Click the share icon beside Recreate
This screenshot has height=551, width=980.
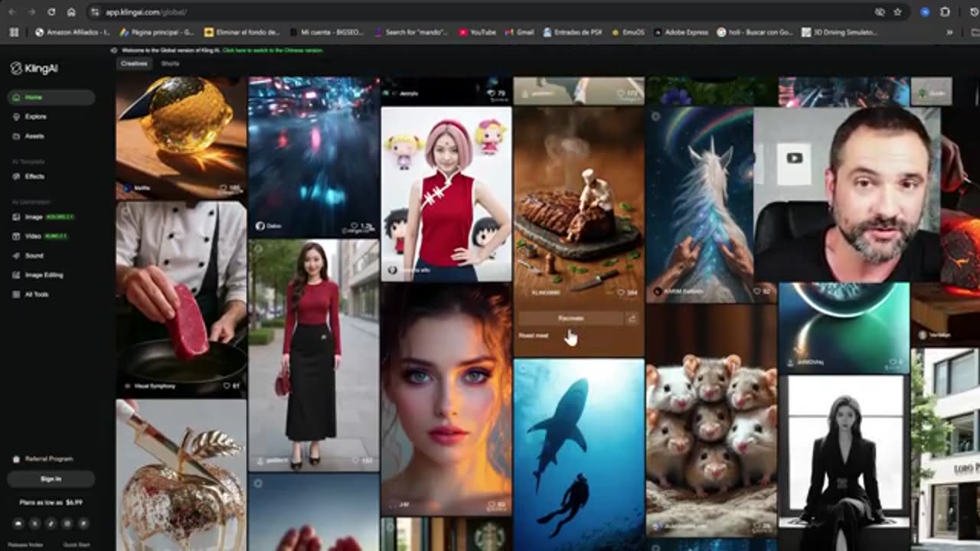point(632,318)
